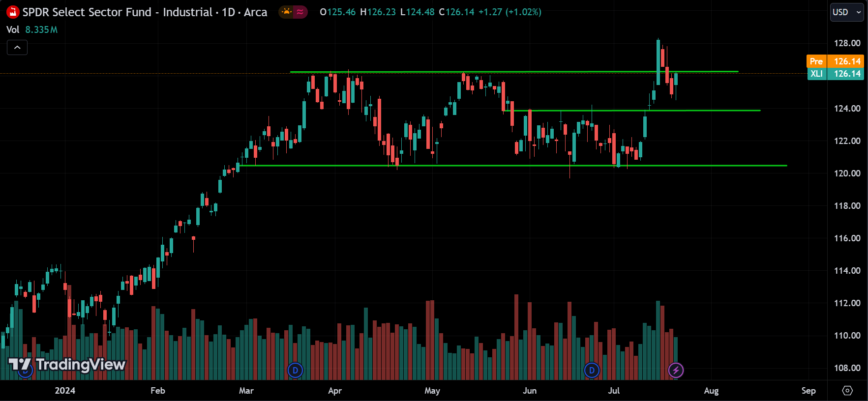The image size is (868, 401).
Task: Click the 120.00 price axis label
Action: (x=847, y=173)
